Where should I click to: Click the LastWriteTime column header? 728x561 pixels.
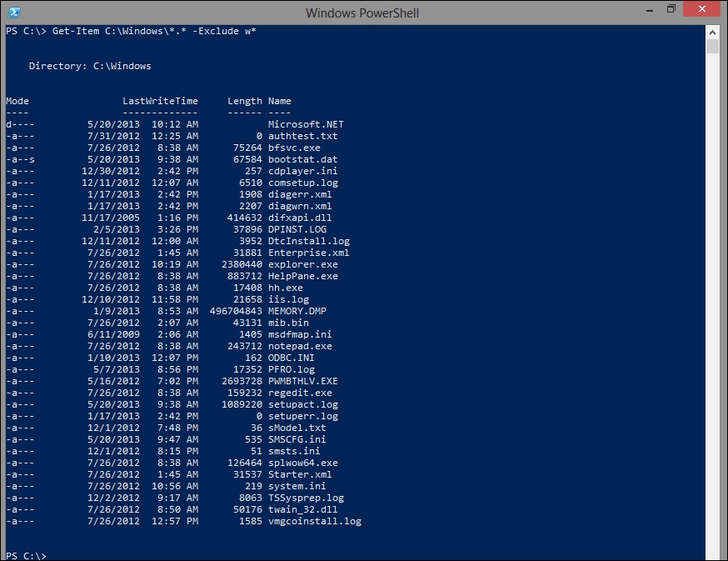pyautogui.click(x=160, y=101)
